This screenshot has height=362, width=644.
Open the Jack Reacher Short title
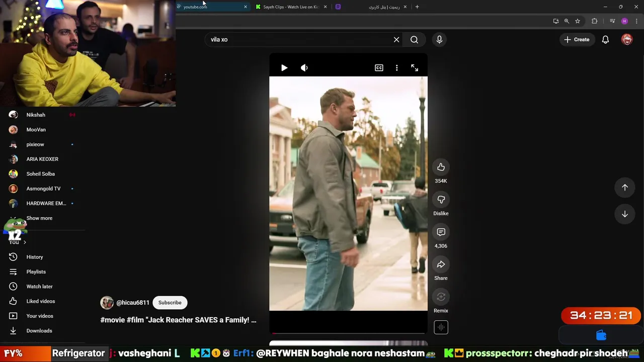[178, 320]
